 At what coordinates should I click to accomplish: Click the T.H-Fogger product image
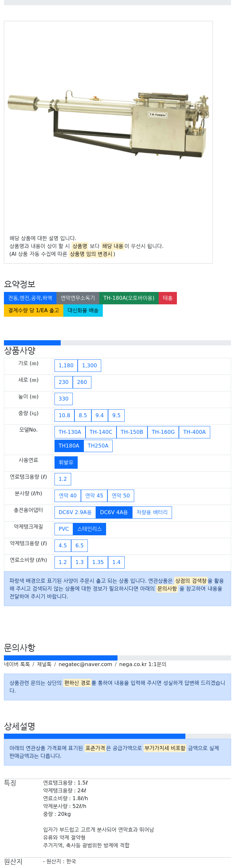pos(108,125)
